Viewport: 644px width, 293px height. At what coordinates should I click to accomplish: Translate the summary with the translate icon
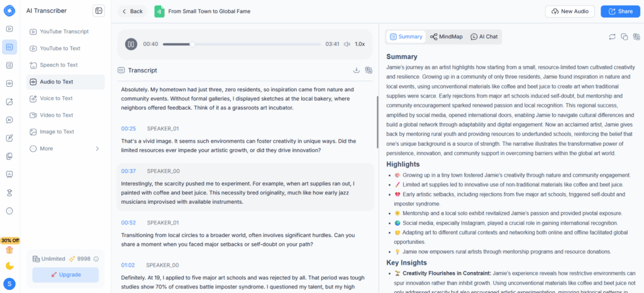[x=636, y=37]
